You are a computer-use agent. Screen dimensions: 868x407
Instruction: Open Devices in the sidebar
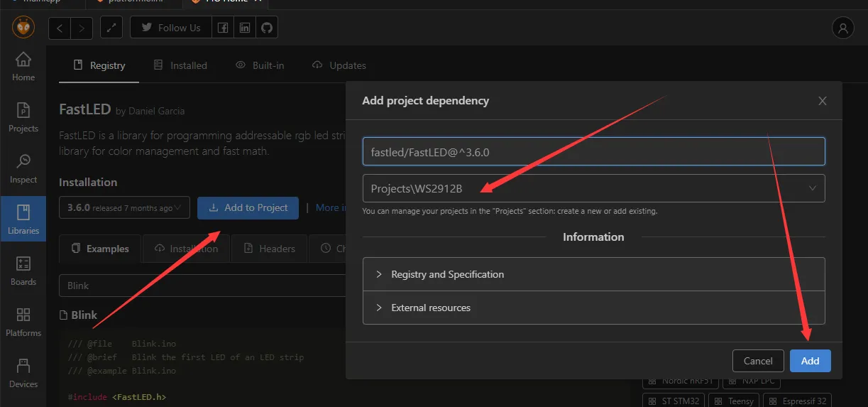point(23,374)
